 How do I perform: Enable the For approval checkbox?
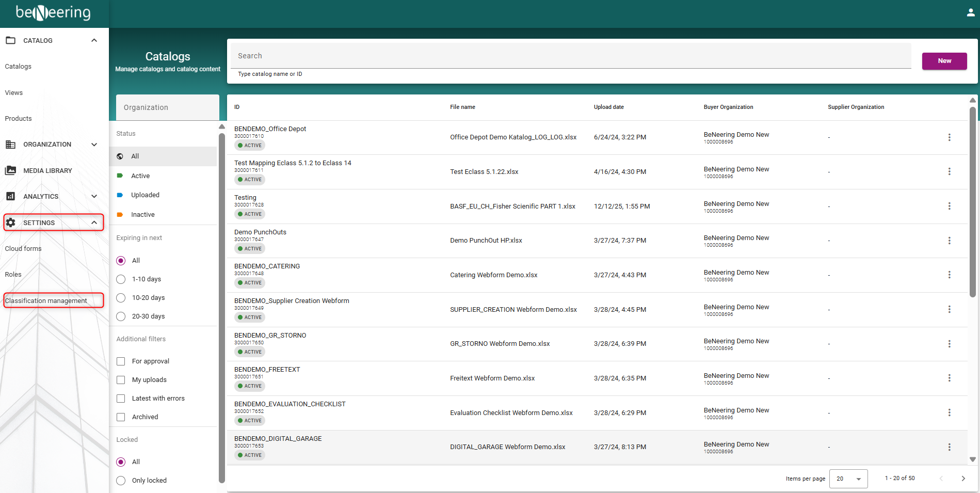coord(121,361)
